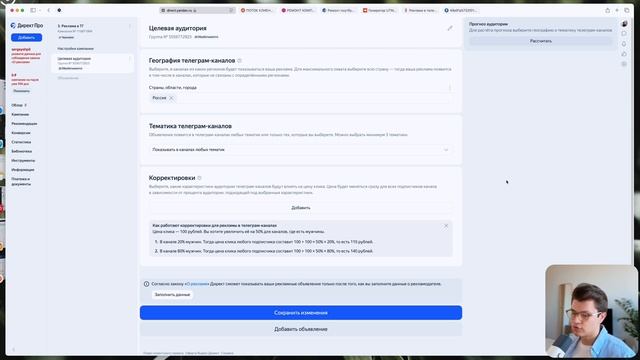The image size is (640, 360).
Task: Open Инструменты in the left menu
Action: click(x=23, y=161)
